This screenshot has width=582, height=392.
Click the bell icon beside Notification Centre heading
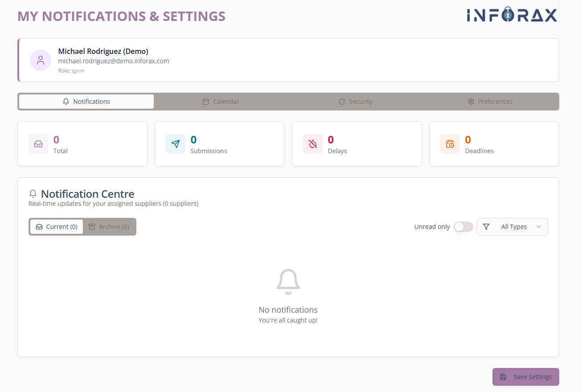point(33,193)
